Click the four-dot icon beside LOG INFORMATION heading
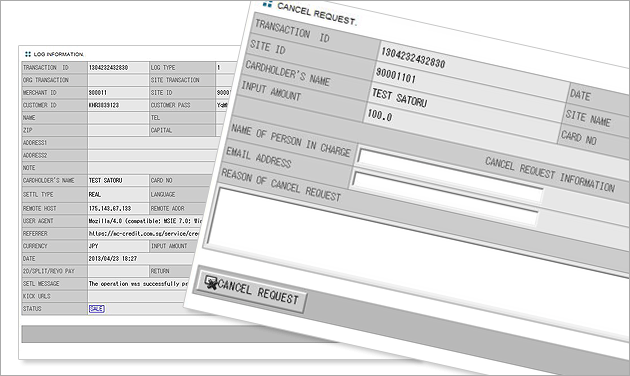The width and height of the screenshot is (630, 376). [x=28, y=54]
